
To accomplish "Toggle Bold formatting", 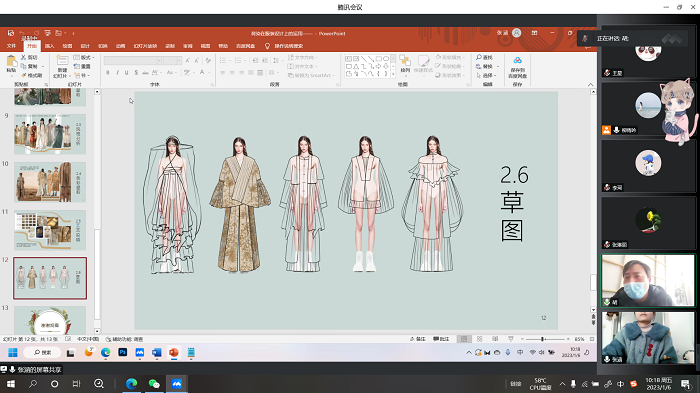I will pyautogui.click(x=108, y=72).
